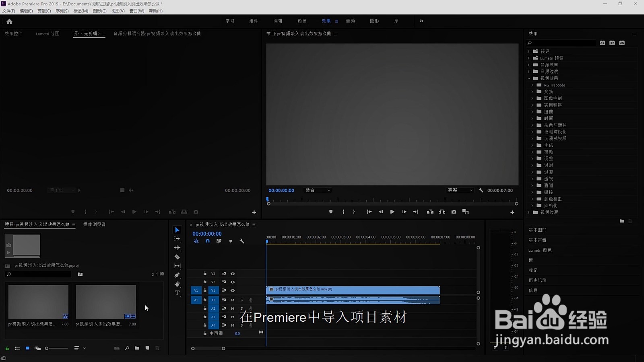The image size is (644, 362).
Task: Show more workspaces via overflow chevron
Action: click(421, 21)
